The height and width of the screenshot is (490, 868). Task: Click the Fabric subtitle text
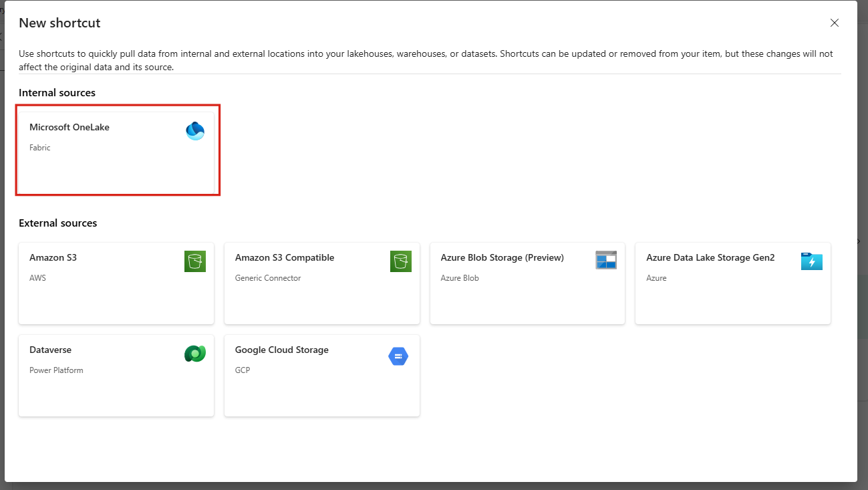(x=40, y=148)
